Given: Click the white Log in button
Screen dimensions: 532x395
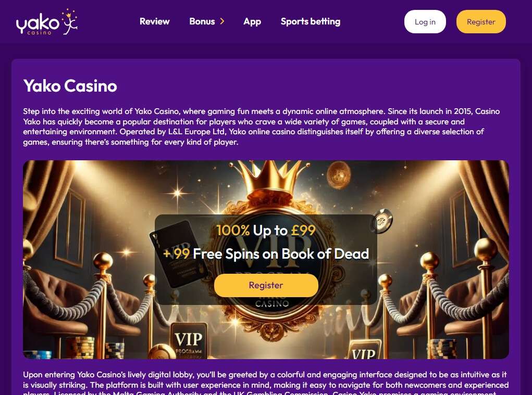Looking at the screenshot, I should (x=425, y=22).
